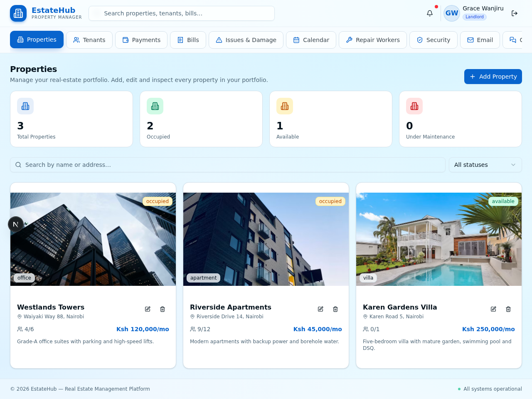The image size is (532, 399).
Task: Delete the Westlands Towers property
Action: click(x=163, y=309)
